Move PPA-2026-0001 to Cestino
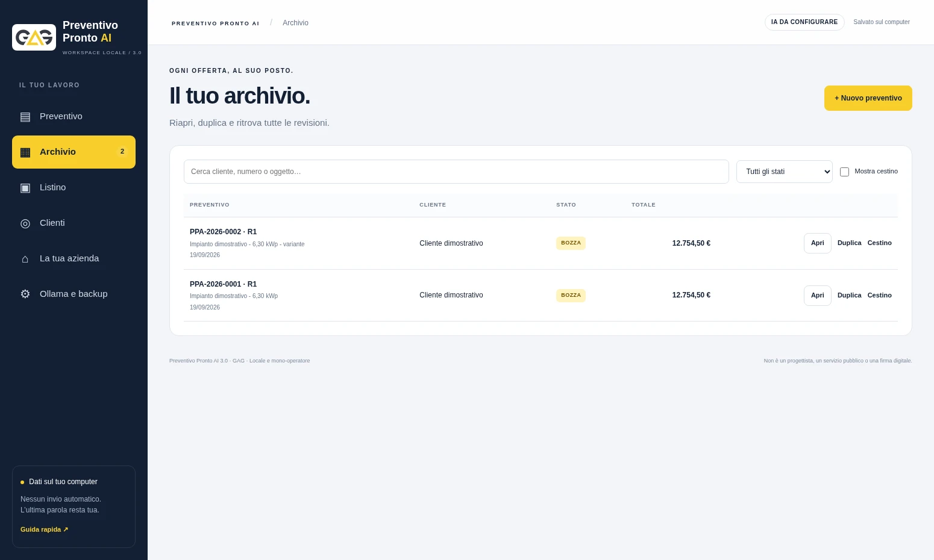This screenshot has height=560, width=934. [879, 296]
